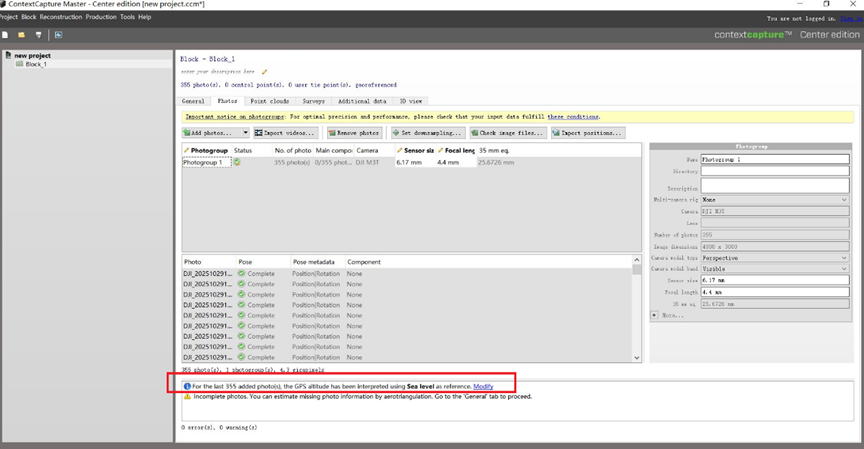Click the Sensor size input field
864x449 pixels.
pyautogui.click(x=775, y=280)
